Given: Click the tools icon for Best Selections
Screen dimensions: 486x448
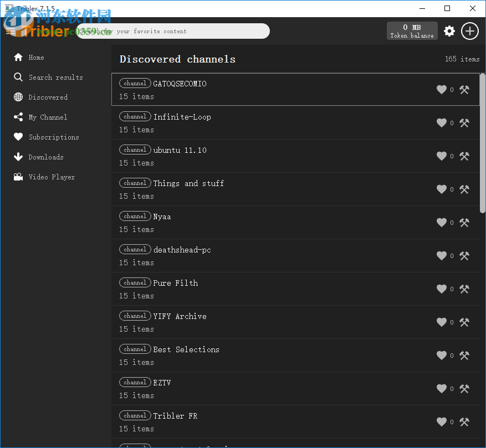Looking at the screenshot, I should (x=464, y=356).
